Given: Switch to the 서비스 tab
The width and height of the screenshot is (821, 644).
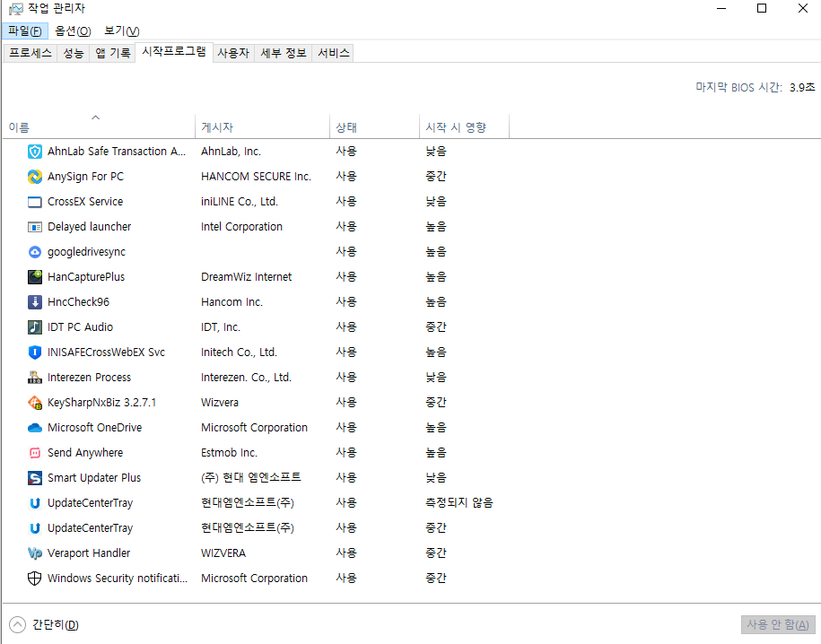Looking at the screenshot, I should pyautogui.click(x=333, y=53).
